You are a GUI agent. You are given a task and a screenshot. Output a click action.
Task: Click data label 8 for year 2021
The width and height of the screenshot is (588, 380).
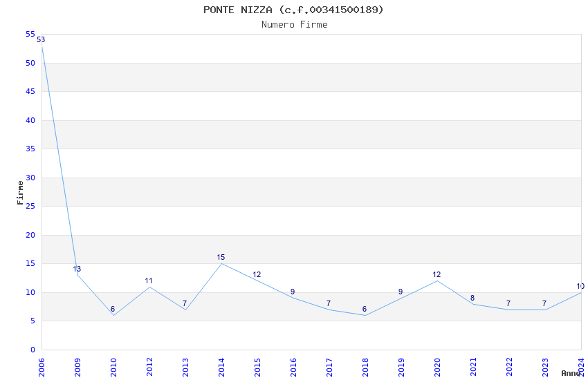pyautogui.click(x=472, y=298)
